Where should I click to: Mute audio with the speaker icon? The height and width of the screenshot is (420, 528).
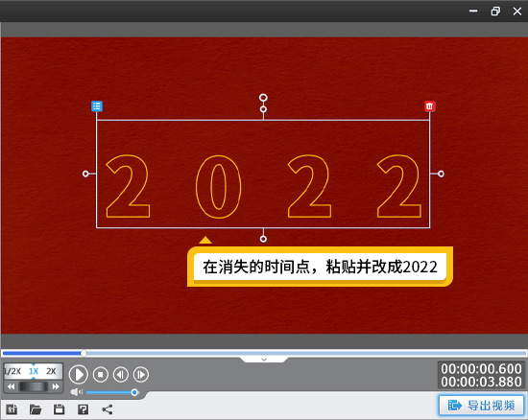click(x=77, y=392)
